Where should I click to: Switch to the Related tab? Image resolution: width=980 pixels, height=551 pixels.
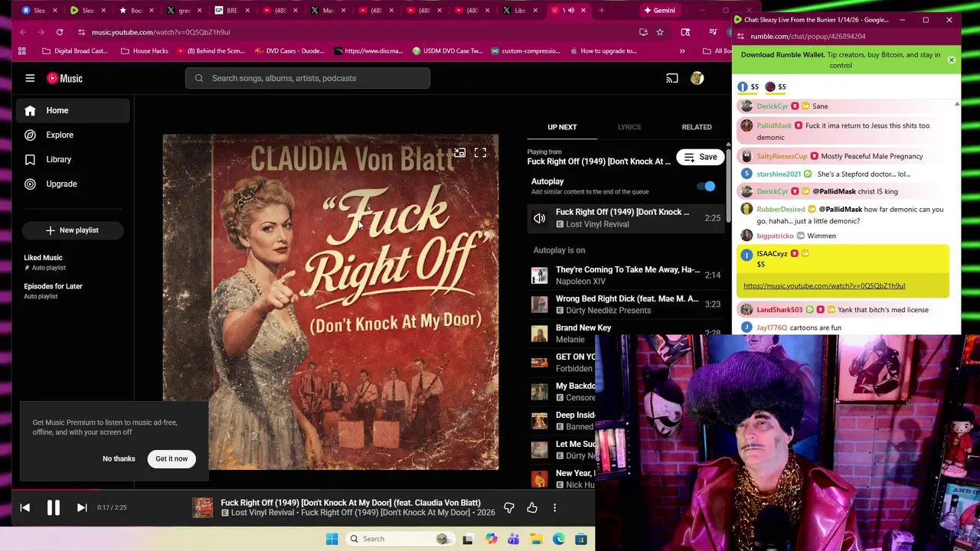pyautogui.click(x=697, y=127)
